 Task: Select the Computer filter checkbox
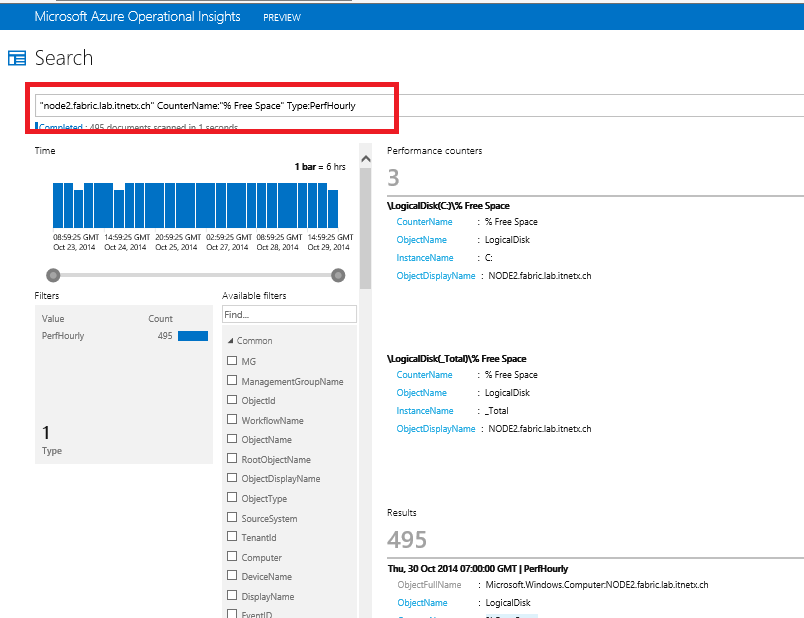[x=232, y=556]
